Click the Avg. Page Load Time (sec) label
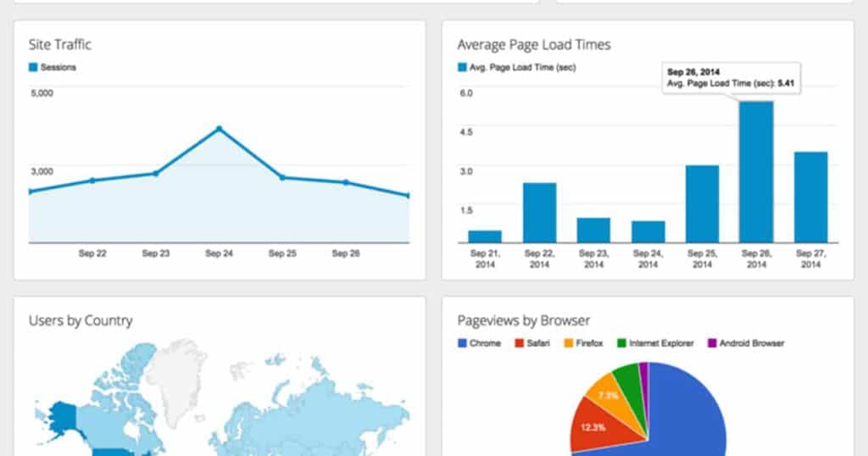Screen dimensions: 868x456 tap(522, 67)
